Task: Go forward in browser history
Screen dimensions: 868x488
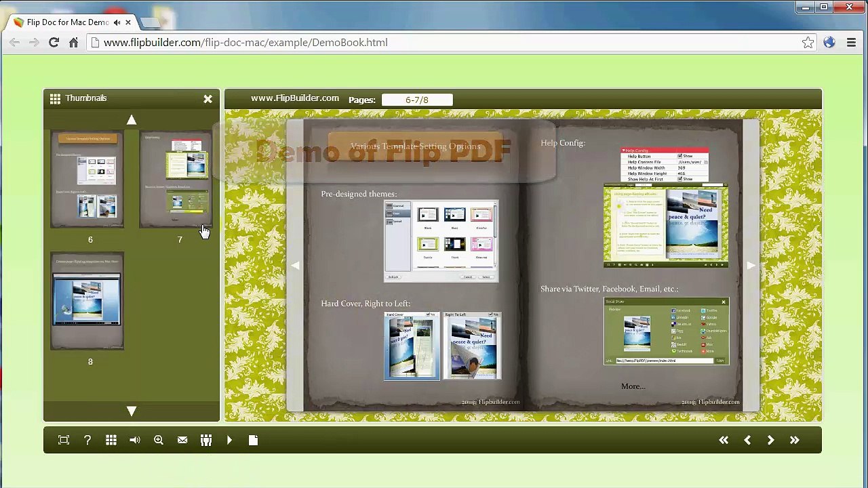Action: tap(33, 42)
